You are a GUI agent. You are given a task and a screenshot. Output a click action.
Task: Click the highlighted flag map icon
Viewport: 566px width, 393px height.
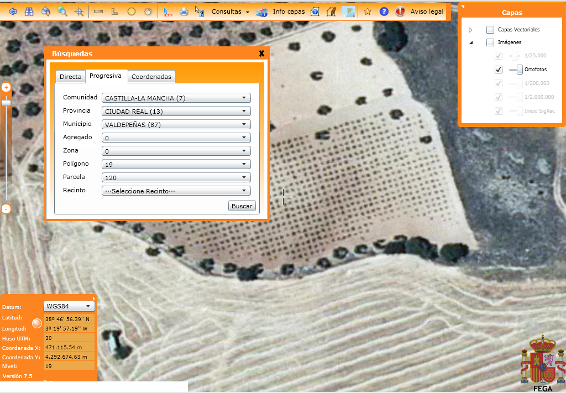349,12
